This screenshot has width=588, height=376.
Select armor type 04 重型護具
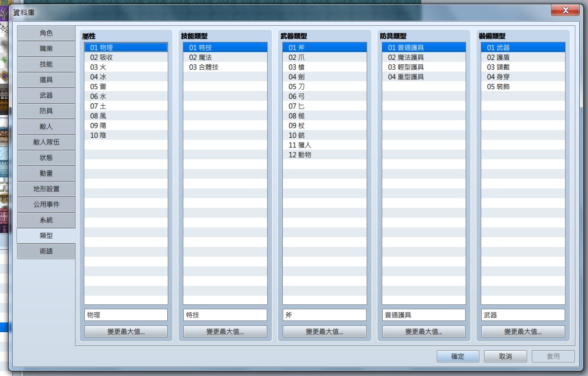[424, 77]
